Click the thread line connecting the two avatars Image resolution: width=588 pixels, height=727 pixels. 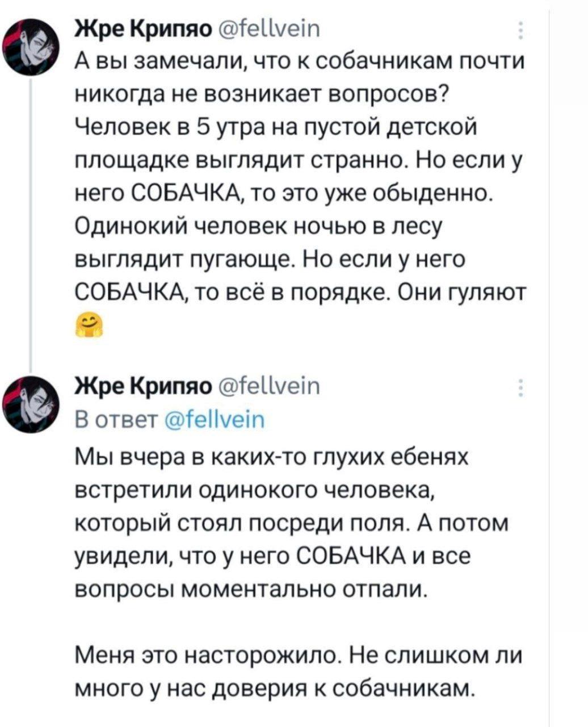tap(32, 227)
